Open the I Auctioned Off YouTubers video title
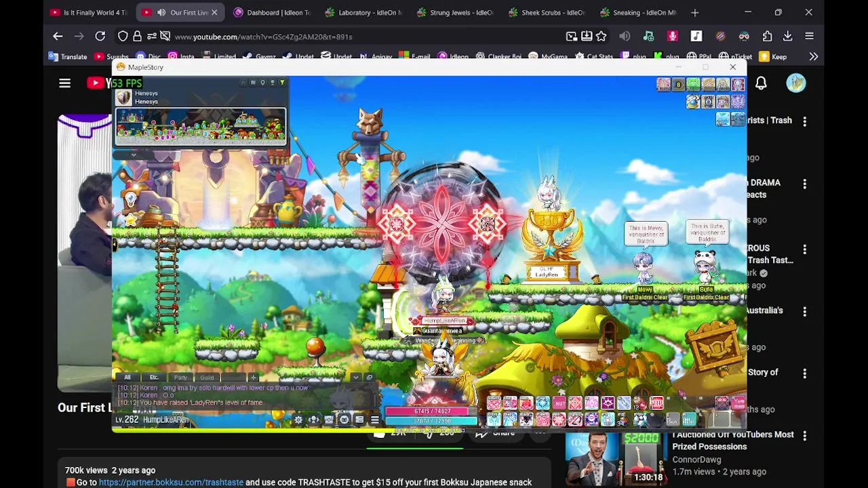 732,441
